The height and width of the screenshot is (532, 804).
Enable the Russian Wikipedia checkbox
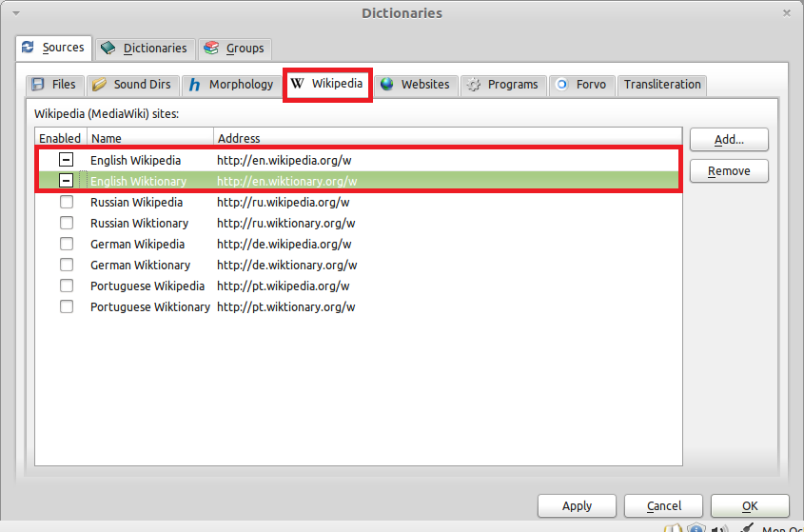tap(67, 202)
